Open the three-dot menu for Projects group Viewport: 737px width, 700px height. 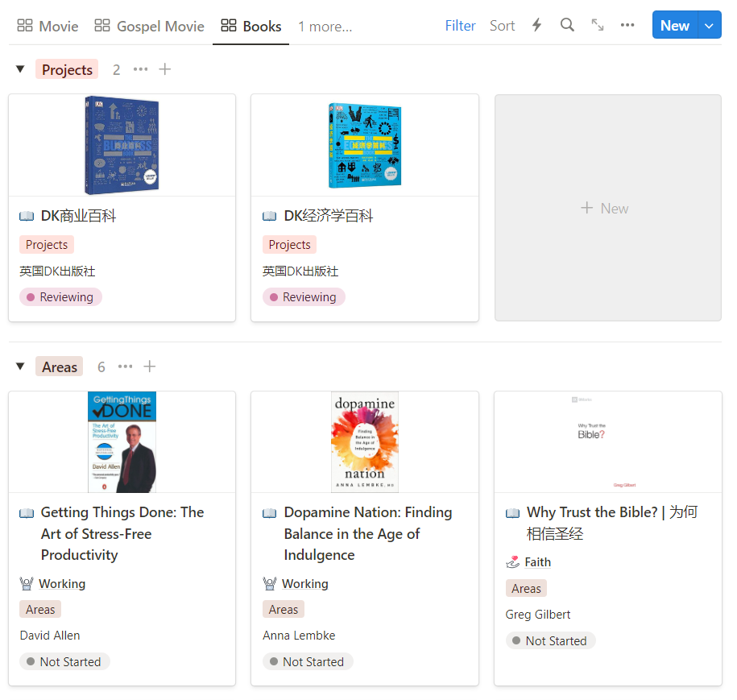(141, 69)
